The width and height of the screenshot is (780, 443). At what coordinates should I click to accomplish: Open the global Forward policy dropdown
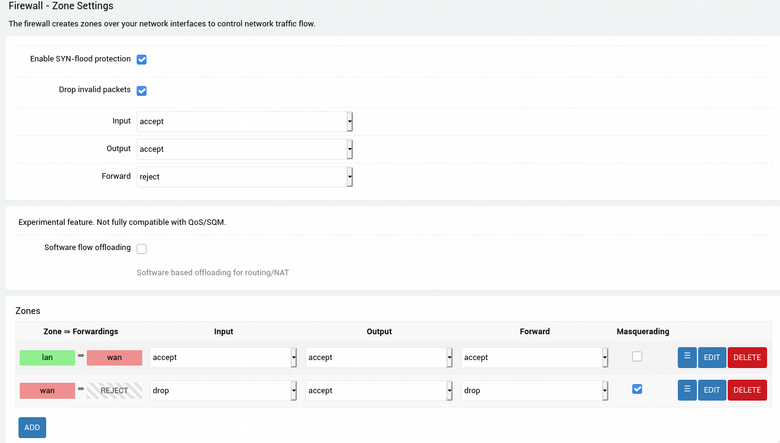tap(244, 177)
